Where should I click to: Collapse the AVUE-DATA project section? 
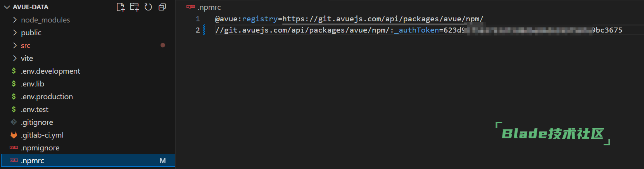click(7, 7)
